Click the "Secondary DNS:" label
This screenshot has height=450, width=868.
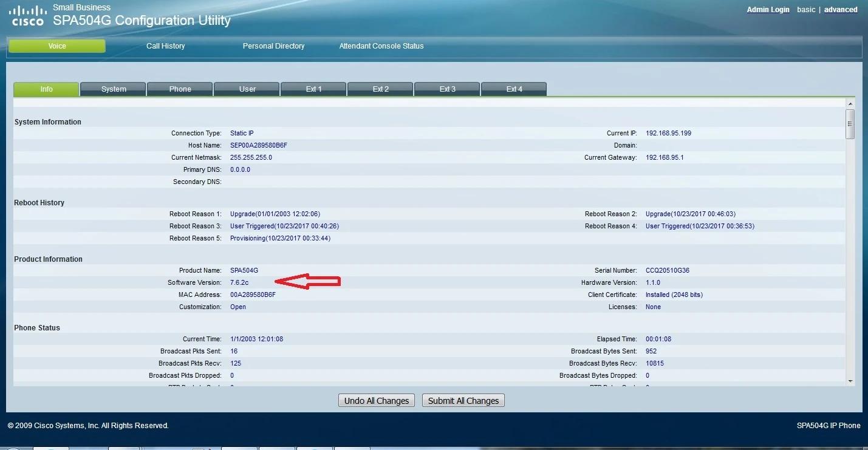coord(197,182)
